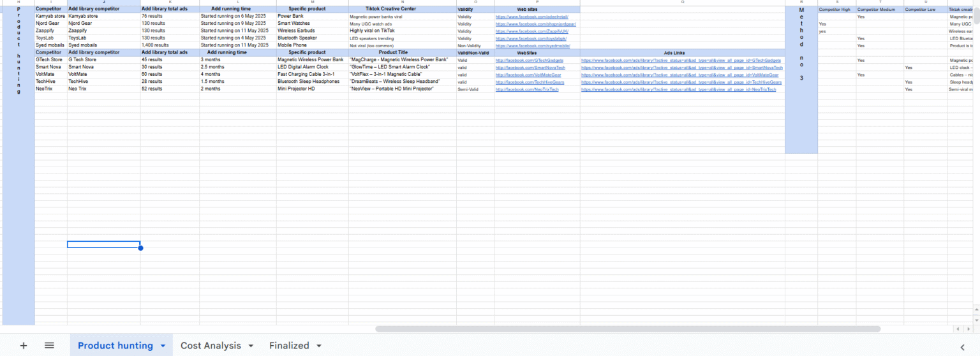Open the all sheets list icon
980x356 pixels.
click(49, 345)
